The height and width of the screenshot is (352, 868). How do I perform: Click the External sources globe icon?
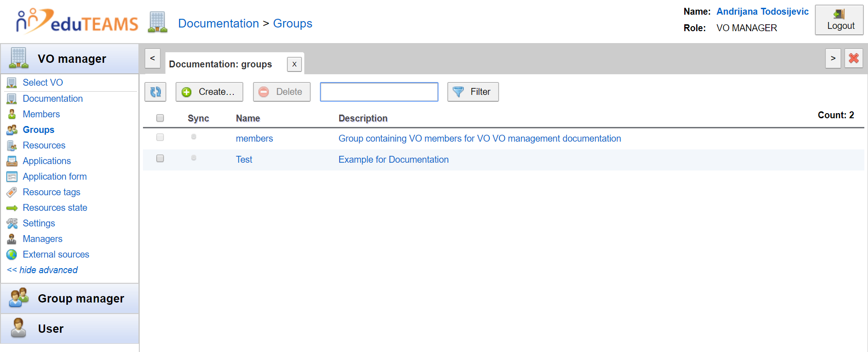pyautogui.click(x=12, y=254)
